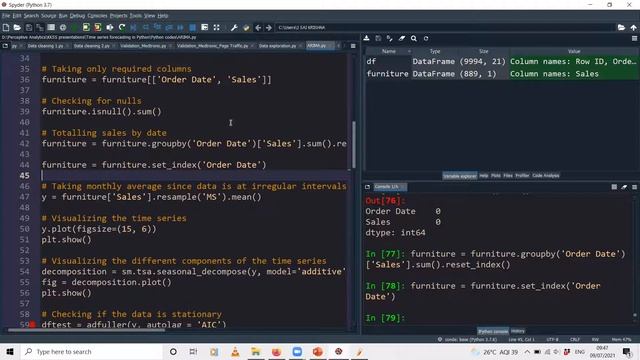The width and height of the screenshot is (640, 360).
Task: Open the View menu
Action: (x=150, y=16)
